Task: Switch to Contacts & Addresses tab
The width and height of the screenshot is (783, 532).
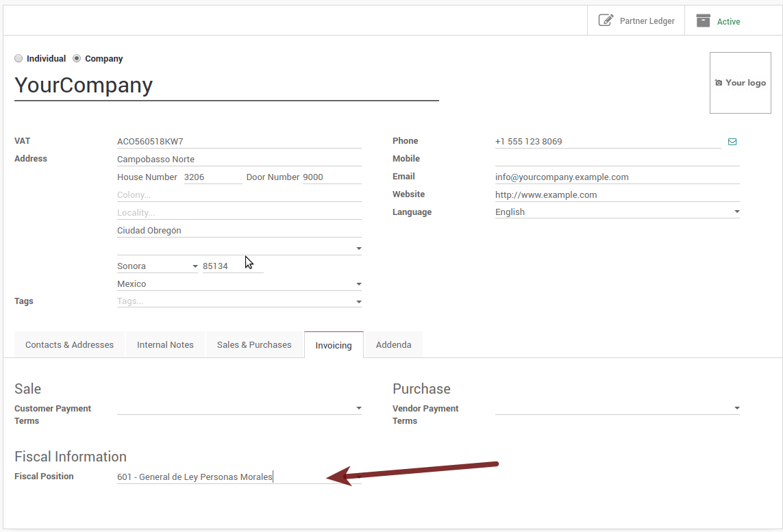Action: [x=69, y=345]
